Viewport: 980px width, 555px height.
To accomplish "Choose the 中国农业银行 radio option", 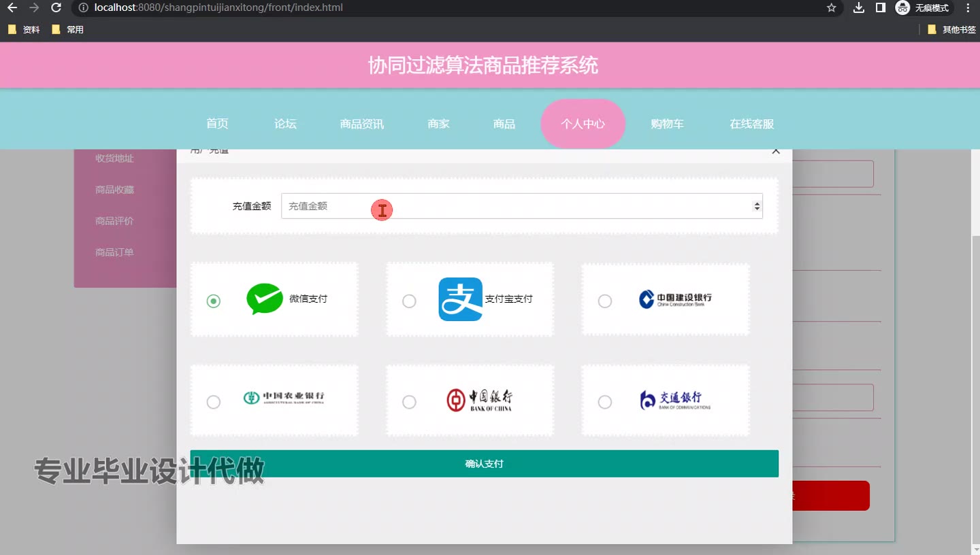I will [214, 402].
